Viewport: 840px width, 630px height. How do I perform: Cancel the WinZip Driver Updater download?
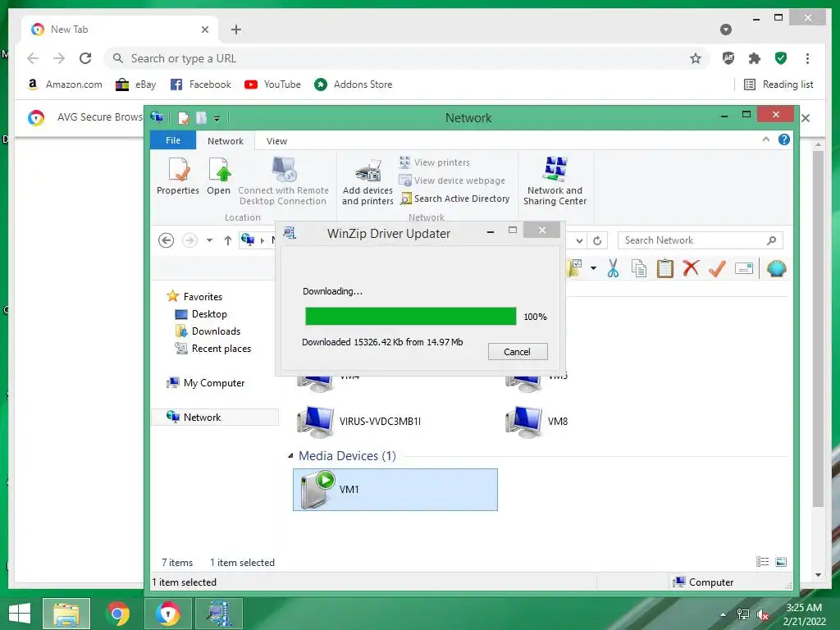(518, 351)
